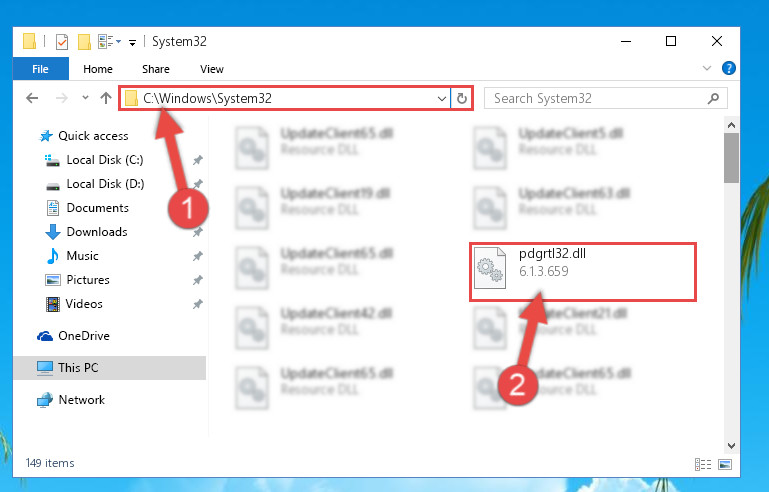Open Local Disk (C:) in sidebar
Viewport: 769px width, 492px height.
pyautogui.click(x=104, y=160)
